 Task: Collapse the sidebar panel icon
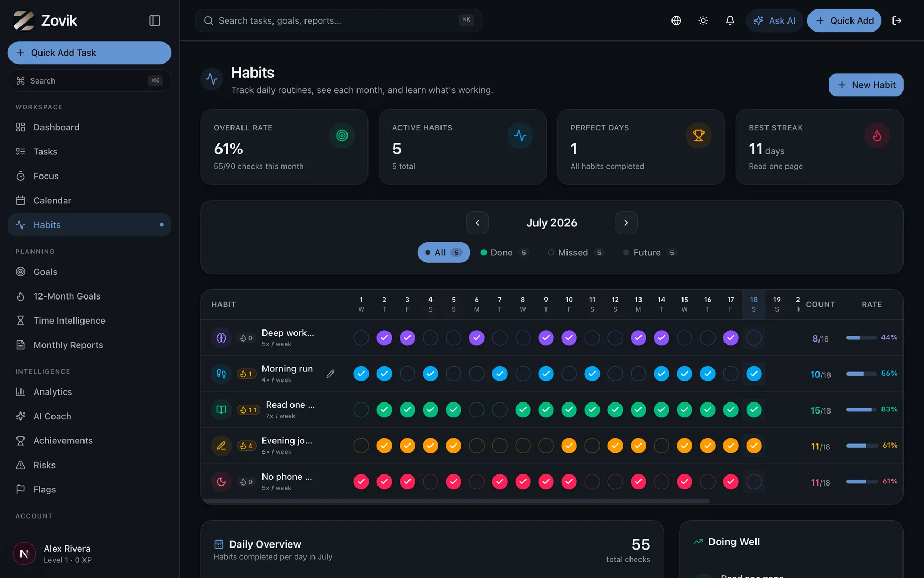(x=154, y=20)
